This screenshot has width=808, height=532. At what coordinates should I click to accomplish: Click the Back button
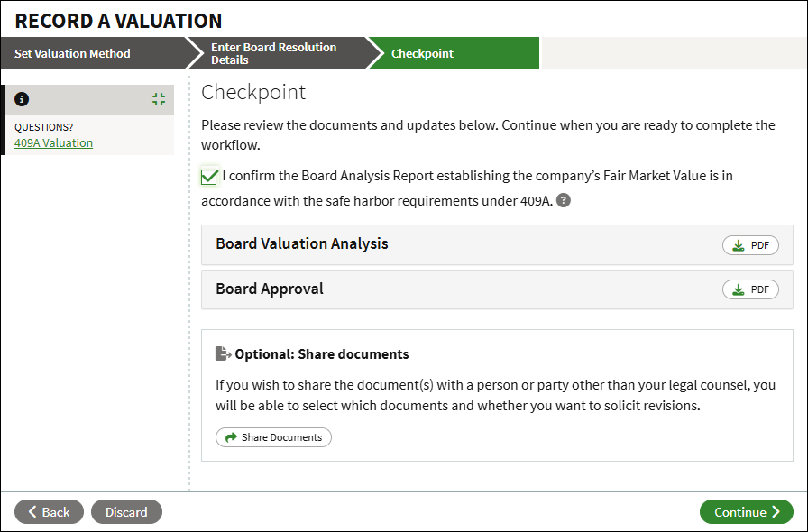coord(49,512)
